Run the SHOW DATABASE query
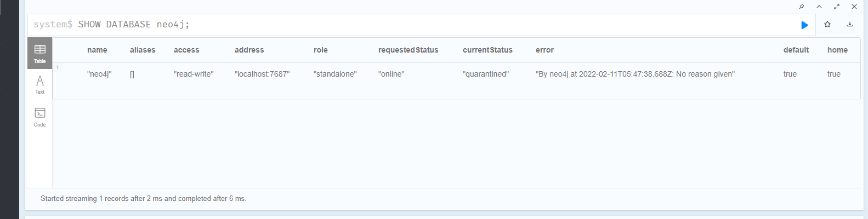The height and width of the screenshot is (219, 868). point(804,25)
